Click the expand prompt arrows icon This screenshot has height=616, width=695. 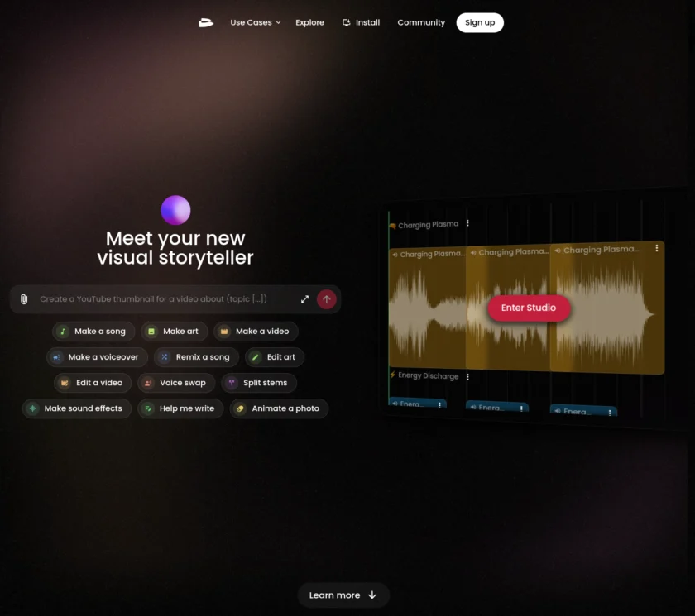(304, 299)
